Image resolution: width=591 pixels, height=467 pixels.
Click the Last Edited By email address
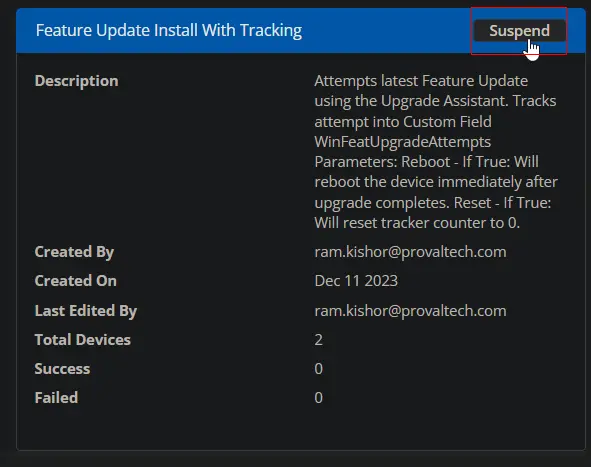point(410,311)
